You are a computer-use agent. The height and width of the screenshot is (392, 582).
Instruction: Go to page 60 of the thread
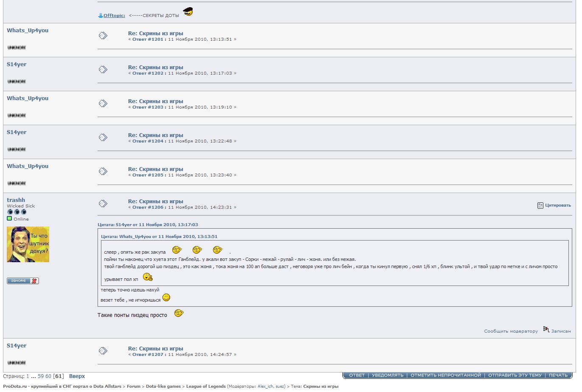pos(48,376)
